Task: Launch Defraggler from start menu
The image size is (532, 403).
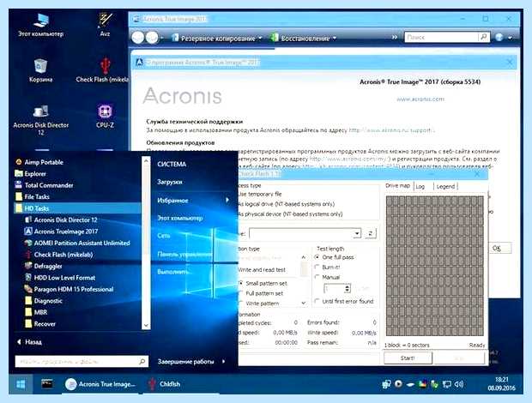Action: pyautogui.click(x=44, y=266)
